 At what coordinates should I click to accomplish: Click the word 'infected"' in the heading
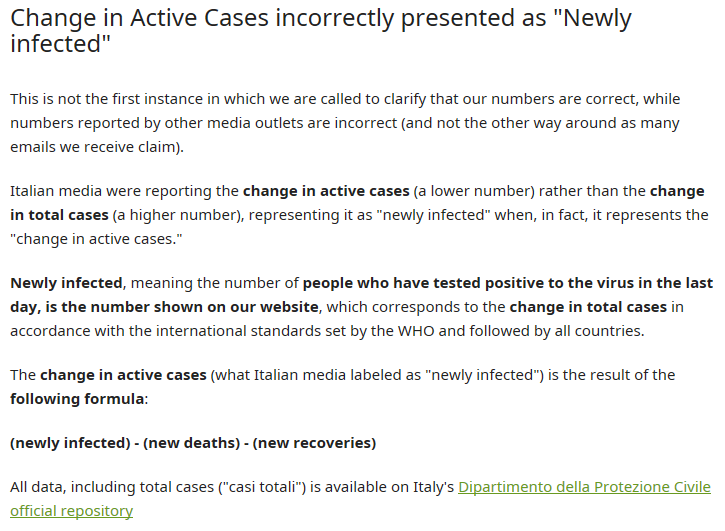point(61,44)
